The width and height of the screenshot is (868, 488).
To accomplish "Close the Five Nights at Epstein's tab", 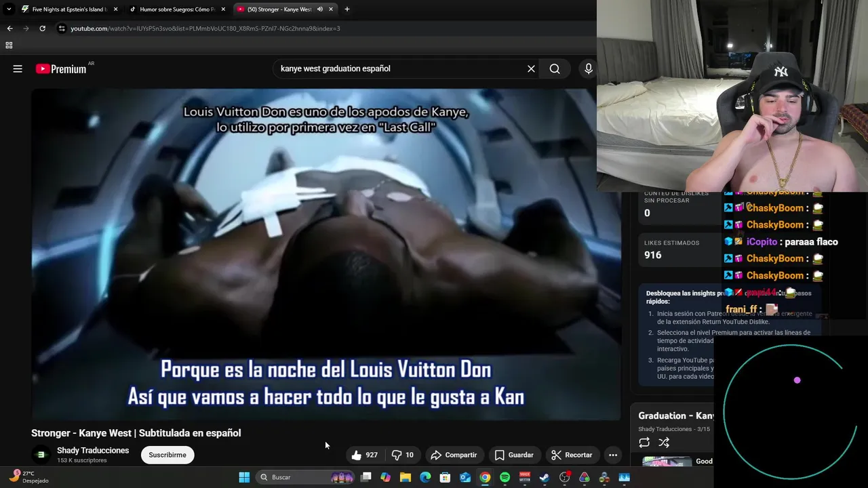I will tap(115, 9).
